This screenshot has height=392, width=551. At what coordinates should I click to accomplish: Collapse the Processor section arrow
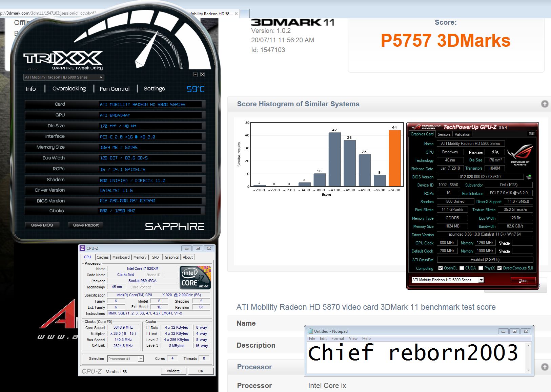[x=545, y=367]
